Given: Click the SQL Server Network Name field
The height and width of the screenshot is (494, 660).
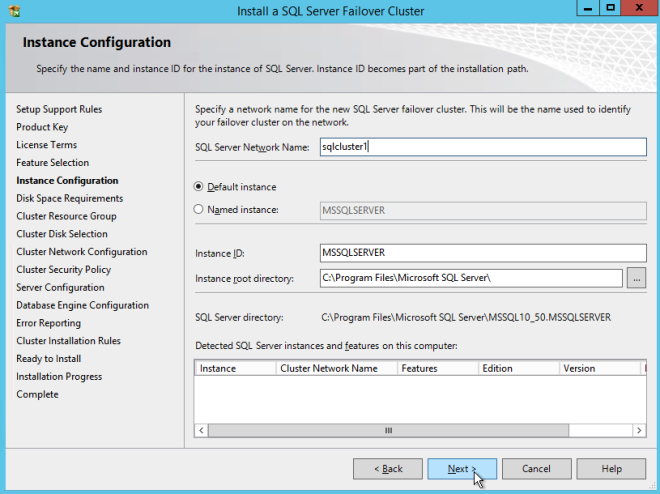Looking at the screenshot, I should point(483,147).
